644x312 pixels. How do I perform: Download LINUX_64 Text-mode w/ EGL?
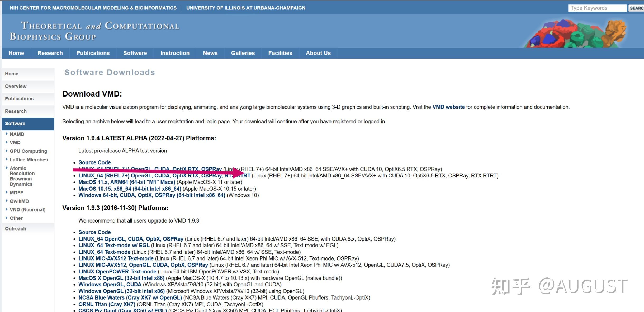tap(114, 246)
